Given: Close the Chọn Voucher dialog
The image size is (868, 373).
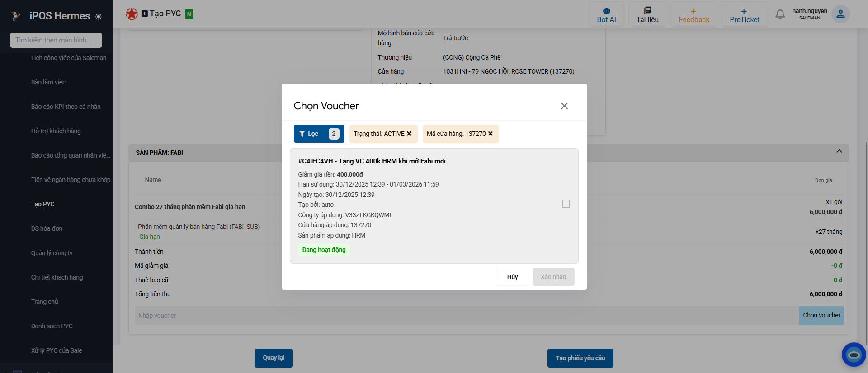Looking at the screenshot, I should coord(564,106).
